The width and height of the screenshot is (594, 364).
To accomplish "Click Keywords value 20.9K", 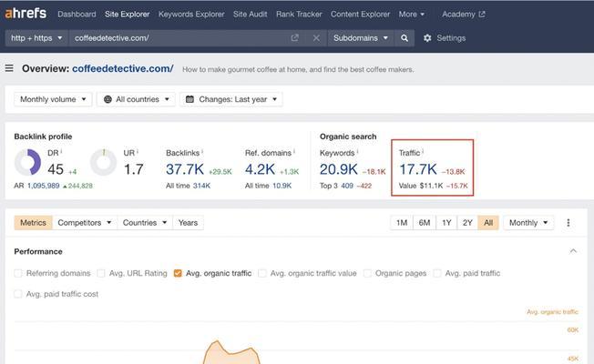I will (x=339, y=169).
